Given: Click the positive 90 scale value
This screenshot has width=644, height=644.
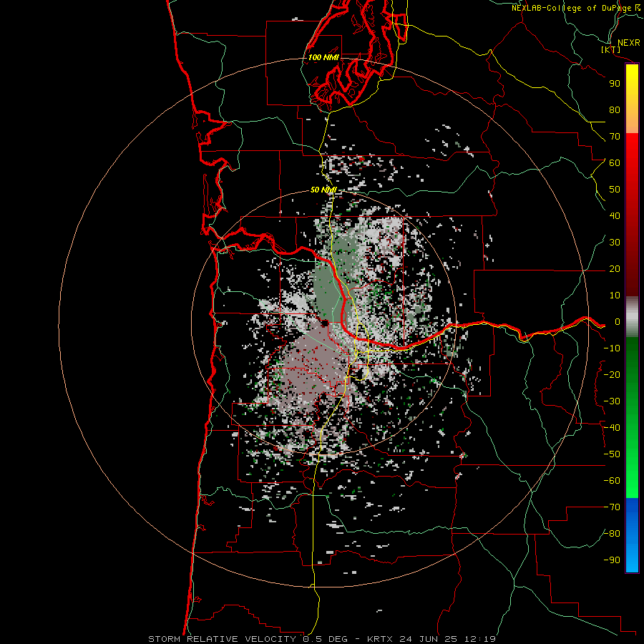Looking at the screenshot, I should [615, 84].
